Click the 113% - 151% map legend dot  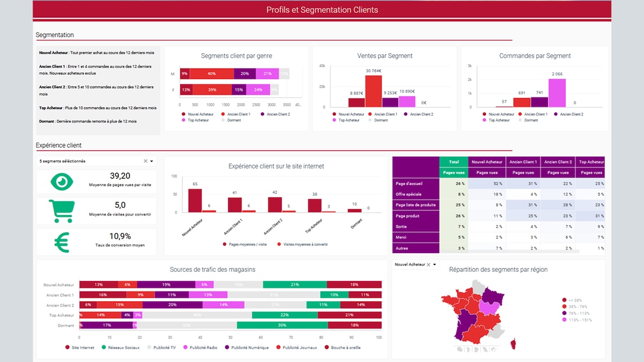tap(564, 320)
